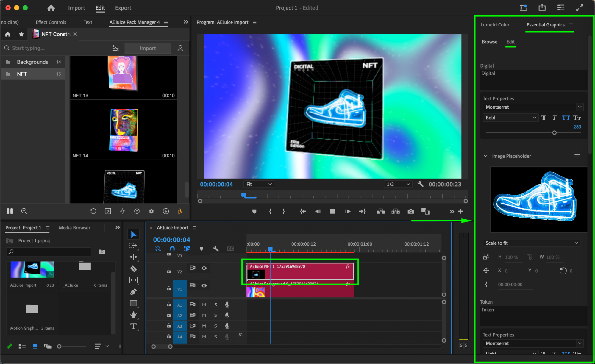Viewport: 595px width, 364px height.
Task: Open the Scale to fit dropdown
Action: point(531,243)
